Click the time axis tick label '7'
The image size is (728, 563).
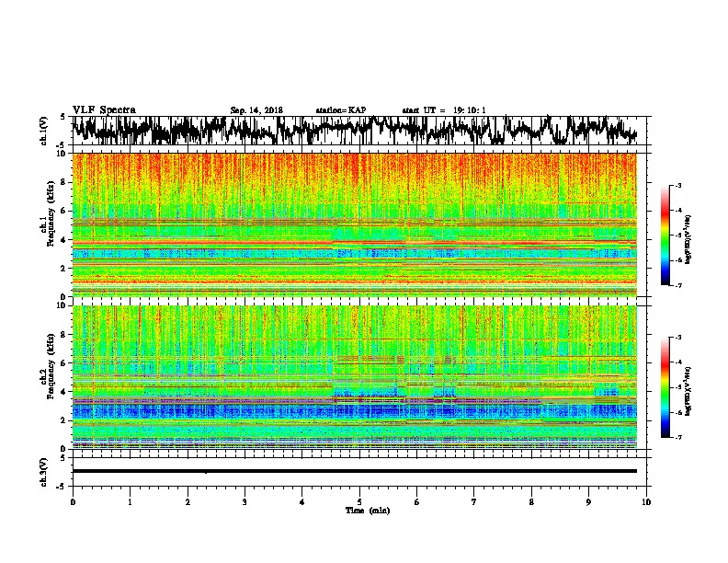tap(474, 502)
